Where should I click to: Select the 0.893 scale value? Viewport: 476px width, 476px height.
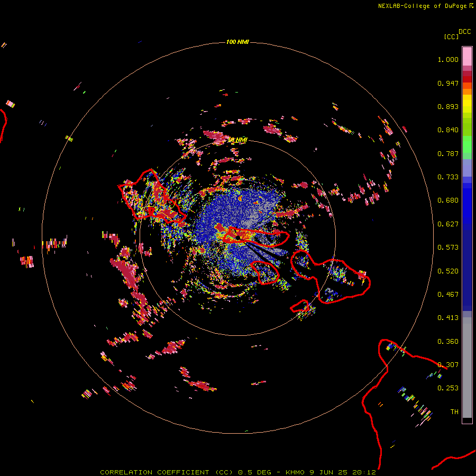tap(448, 106)
